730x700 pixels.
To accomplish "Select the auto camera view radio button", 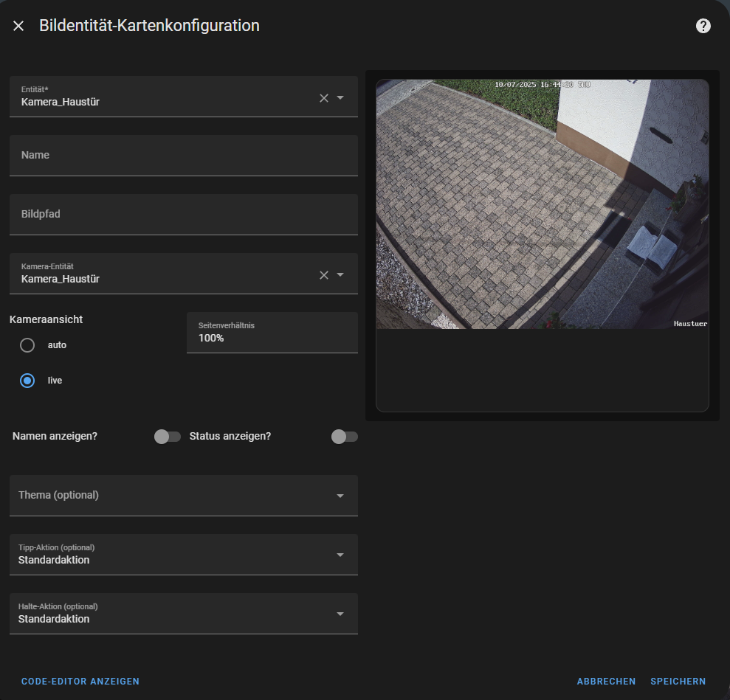I will click(27, 345).
